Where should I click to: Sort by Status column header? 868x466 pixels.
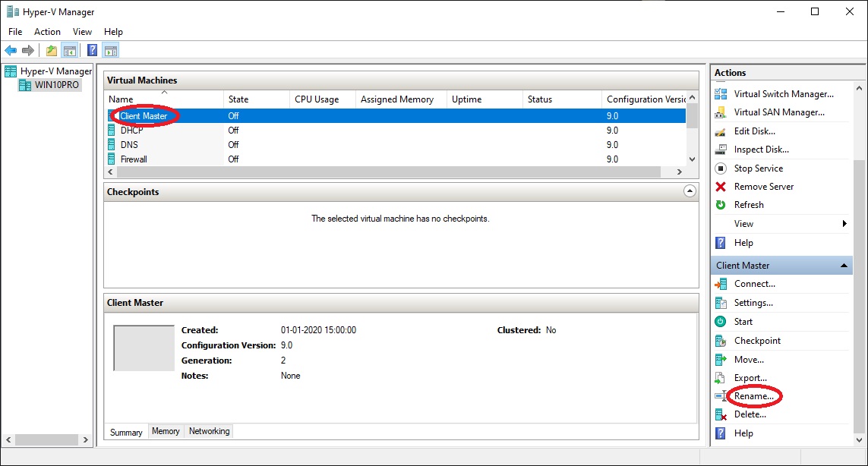pos(562,99)
